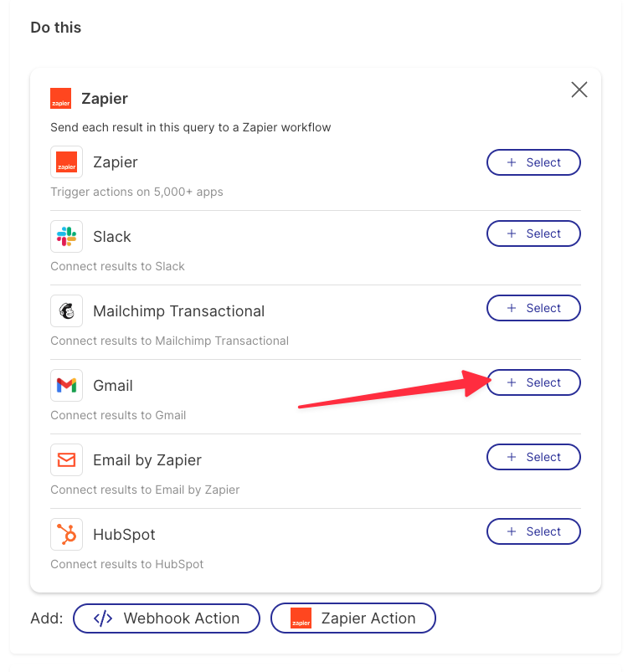Close the Zapier card with X
This screenshot has height=672, width=633.
[x=579, y=90]
